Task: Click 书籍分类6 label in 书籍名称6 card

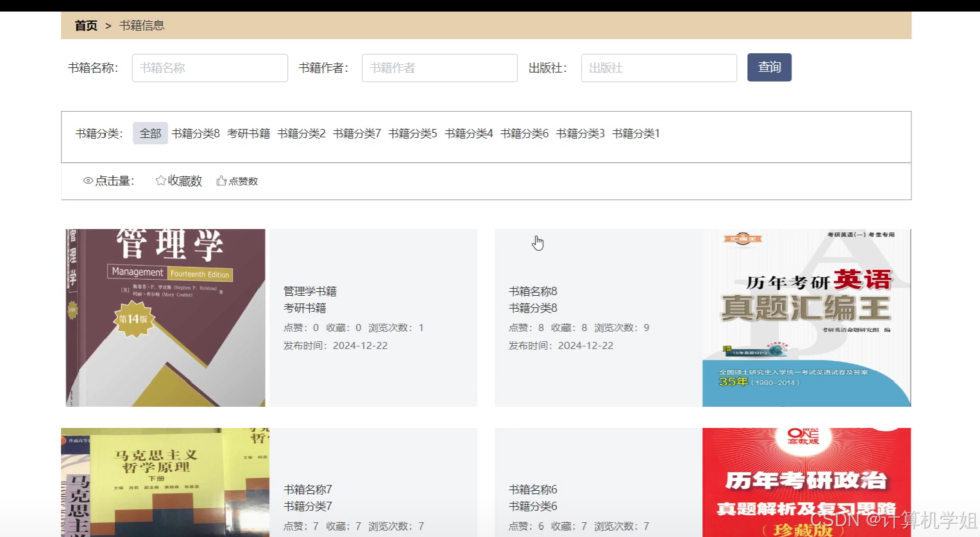Action: coord(533,506)
